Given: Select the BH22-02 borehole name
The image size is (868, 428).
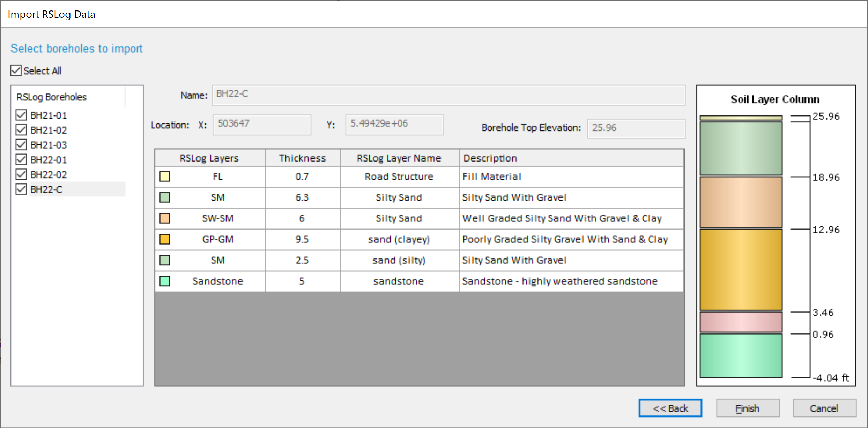Looking at the screenshot, I should pyautogui.click(x=49, y=174).
